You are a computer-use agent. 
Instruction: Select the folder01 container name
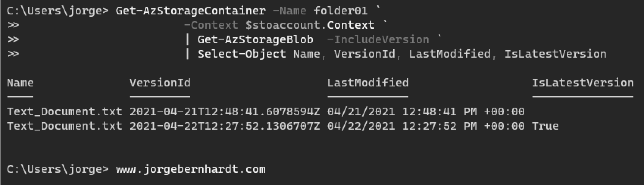(340, 11)
